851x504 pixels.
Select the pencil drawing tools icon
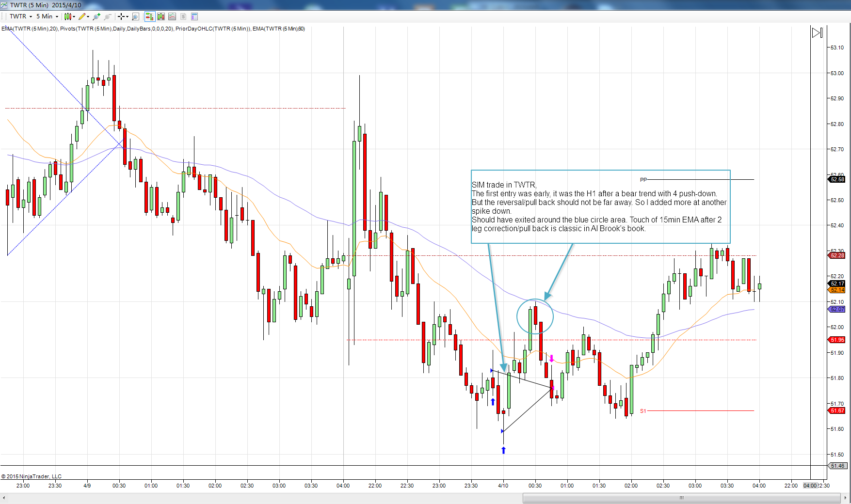82,16
